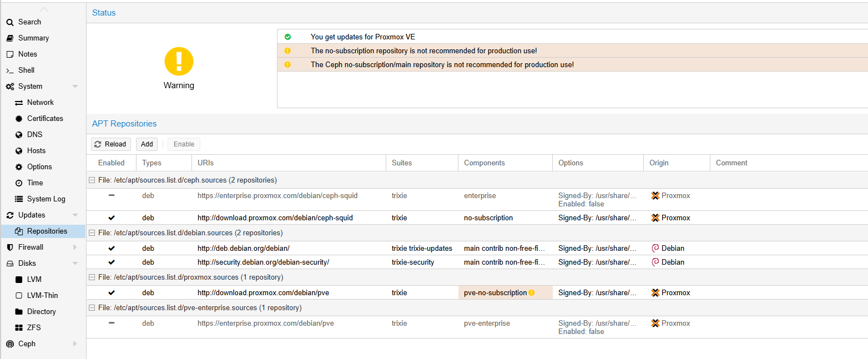868x359 pixels.
Task: Click the Notes sticky-note icon
Action: [x=10, y=54]
